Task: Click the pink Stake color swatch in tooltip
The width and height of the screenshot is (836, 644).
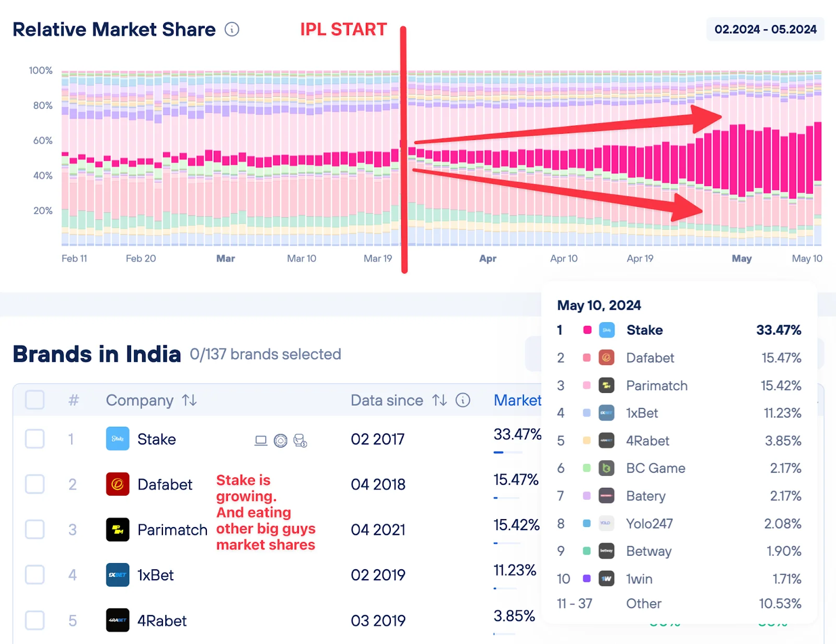Action: tap(587, 330)
